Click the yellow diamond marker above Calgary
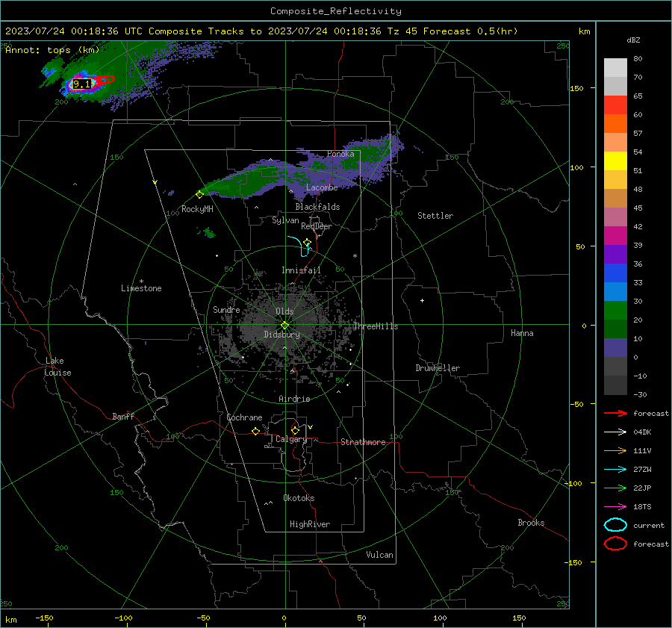Image resolution: width=672 pixels, height=628 pixels. 295,430
